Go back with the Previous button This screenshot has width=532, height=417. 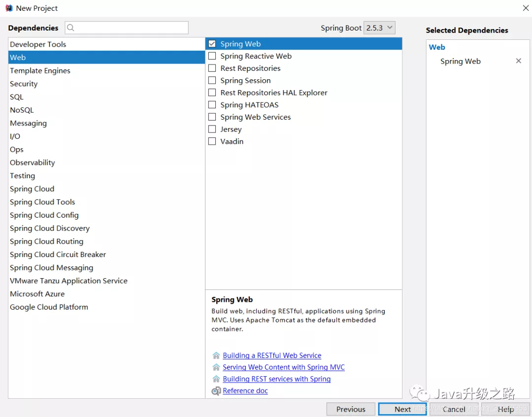tap(351, 409)
